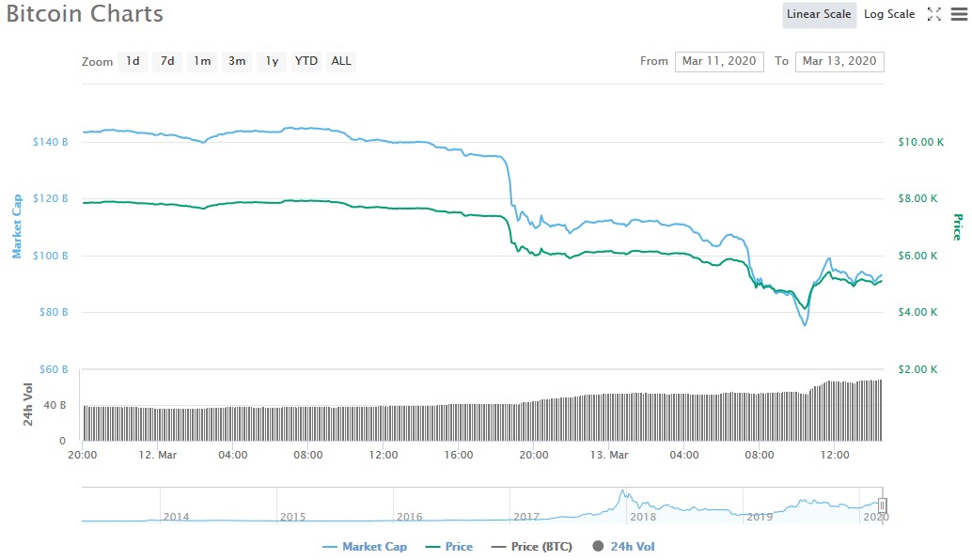Toggle Price series in legend

click(449, 546)
